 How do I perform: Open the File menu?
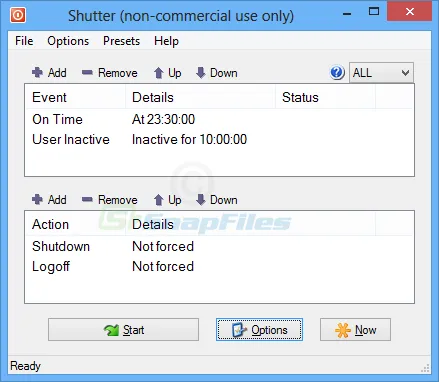point(24,41)
